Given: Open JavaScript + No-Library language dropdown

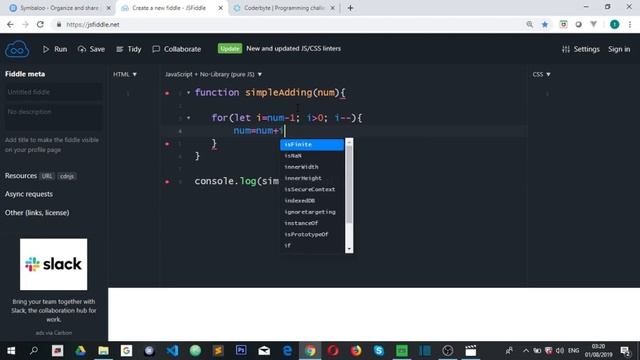Looking at the screenshot, I should pos(213,74).
